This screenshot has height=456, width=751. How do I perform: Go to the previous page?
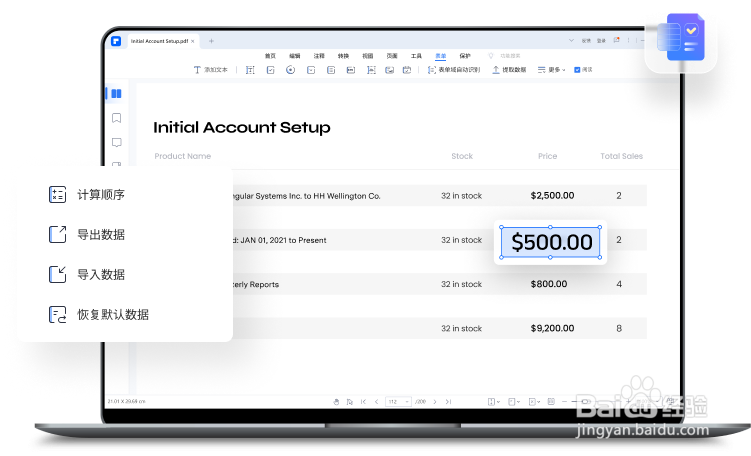[376, 402]
